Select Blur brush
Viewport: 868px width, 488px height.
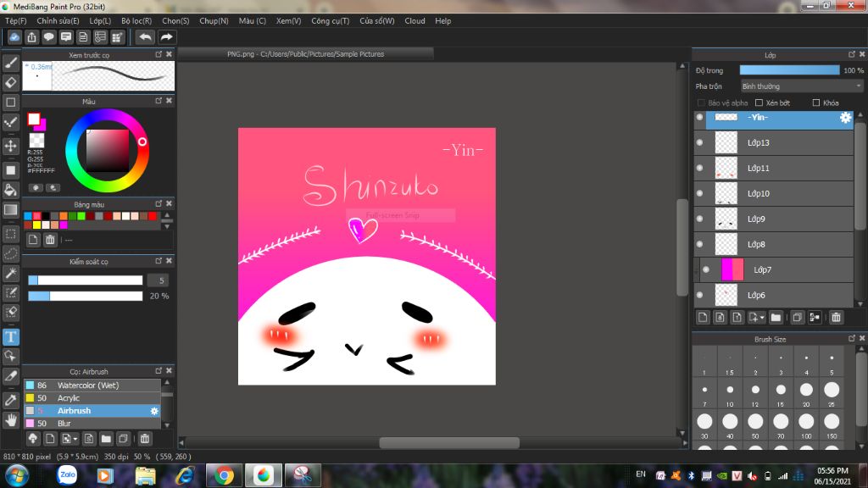(x=92, y=424)
